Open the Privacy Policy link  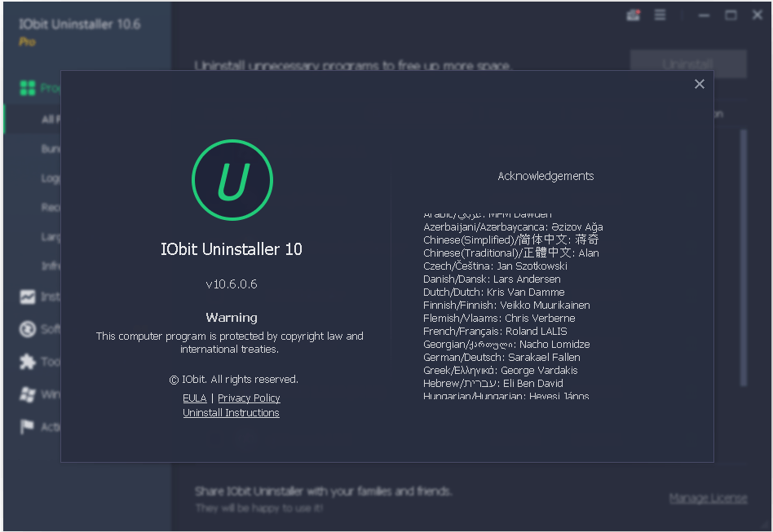[x=249, y=398]
